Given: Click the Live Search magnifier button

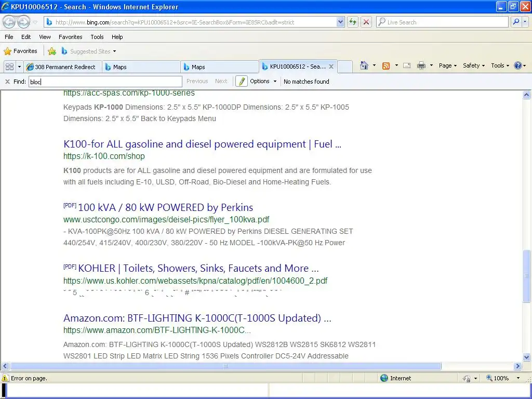Looking at the screenshot, I should (516, 22).
